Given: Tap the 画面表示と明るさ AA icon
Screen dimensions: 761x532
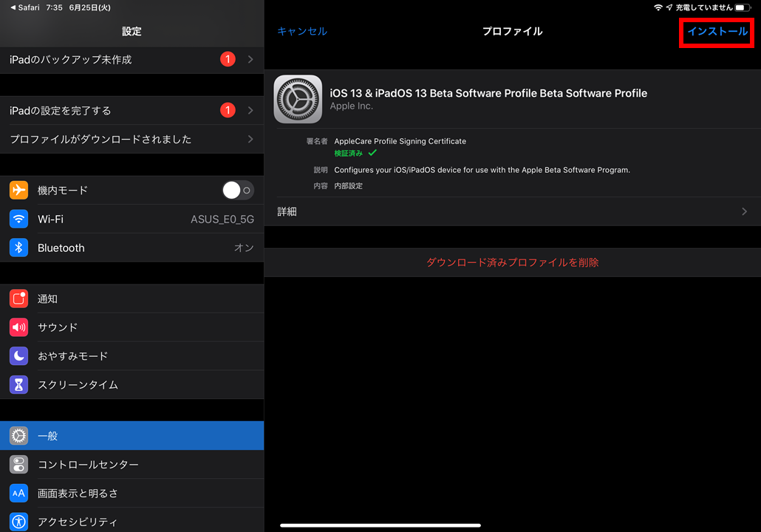Looking at the screenshot, I should (x=18, y=493).
